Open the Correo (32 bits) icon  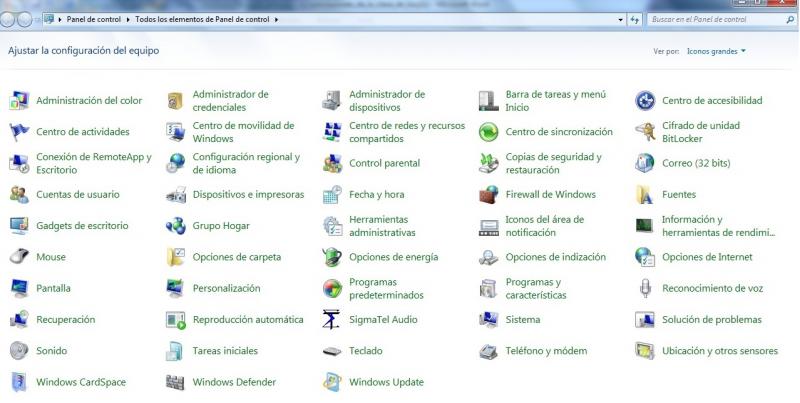point(645,163)
